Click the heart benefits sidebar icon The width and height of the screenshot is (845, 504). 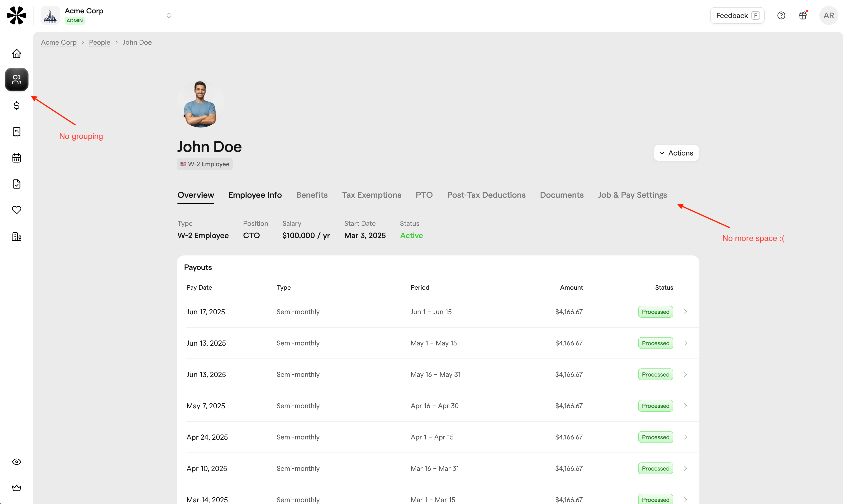click(16, 210)
